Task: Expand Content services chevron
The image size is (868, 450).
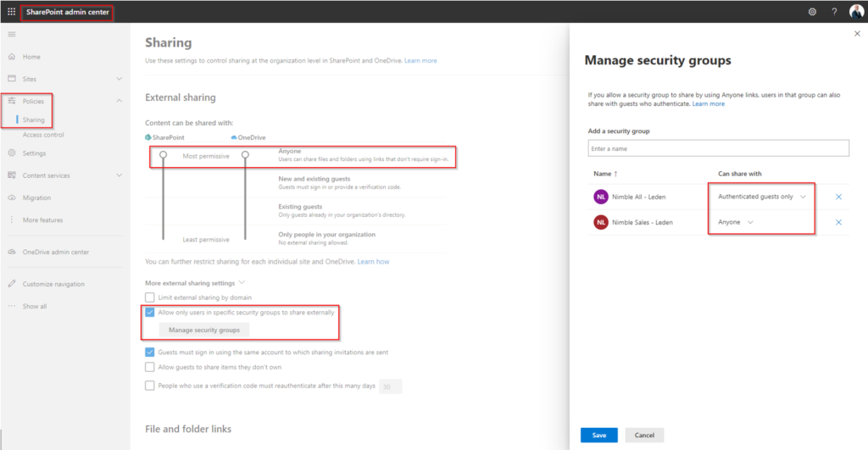Action: [x=119, y=175]
